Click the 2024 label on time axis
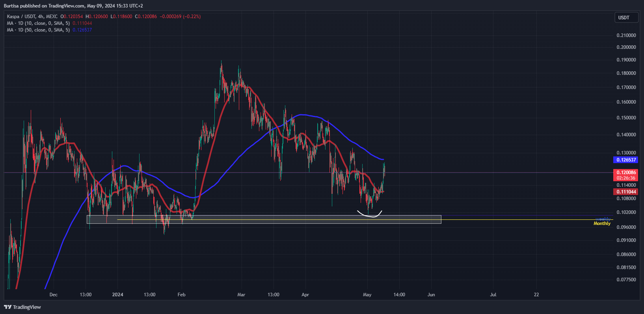The width and height of the screenshot is (644, 314). [117, 295]
